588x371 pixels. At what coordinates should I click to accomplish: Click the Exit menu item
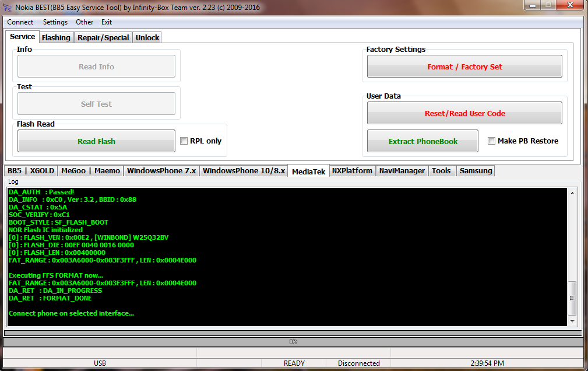[107, 22]
